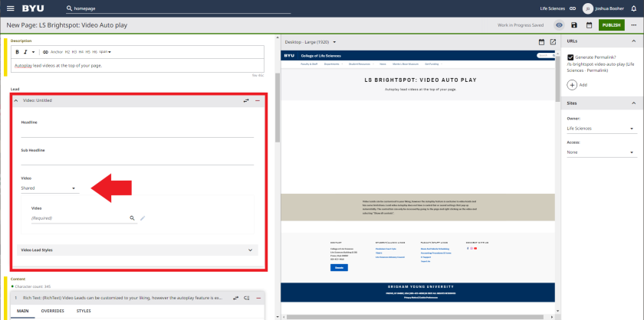Viewport: 644px width, 320px height.
Task: Click the BYU logo in the header
Action: [33, 8]
